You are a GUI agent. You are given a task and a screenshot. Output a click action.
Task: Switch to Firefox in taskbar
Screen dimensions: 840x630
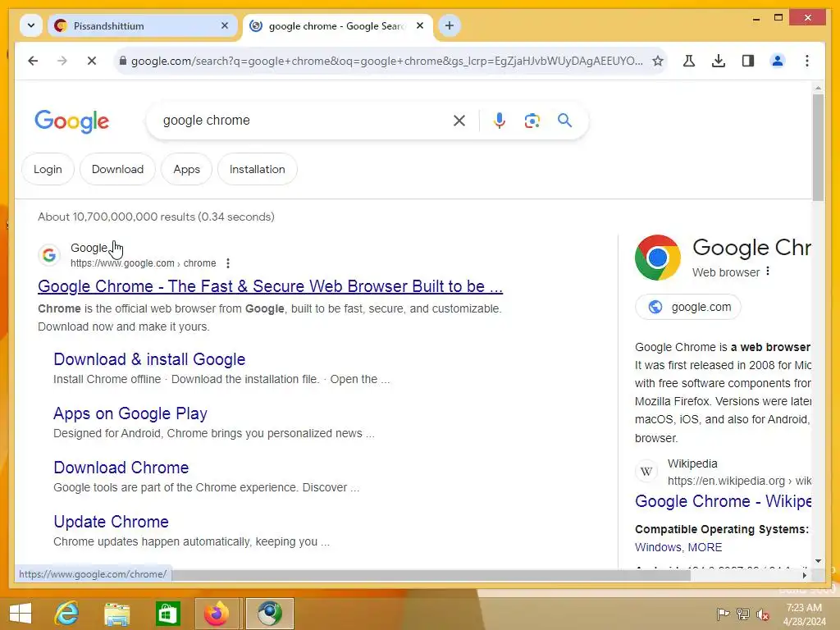tap(217, 614)
